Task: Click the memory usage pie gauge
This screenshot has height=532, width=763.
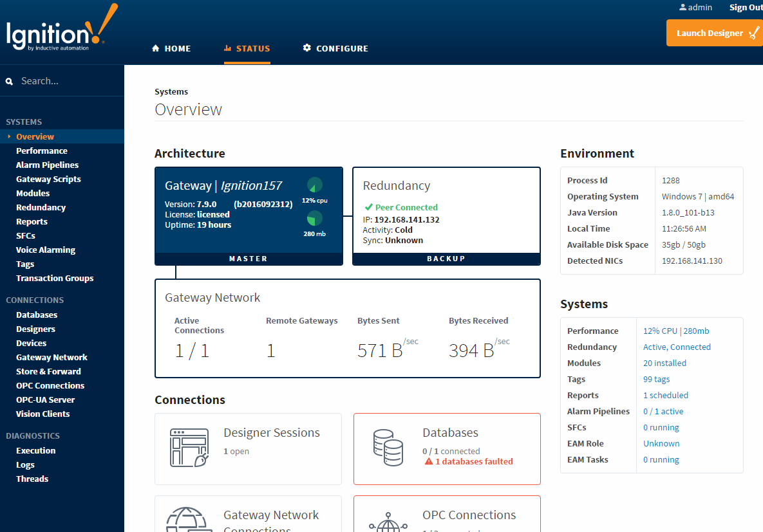Action: (314, 219)
